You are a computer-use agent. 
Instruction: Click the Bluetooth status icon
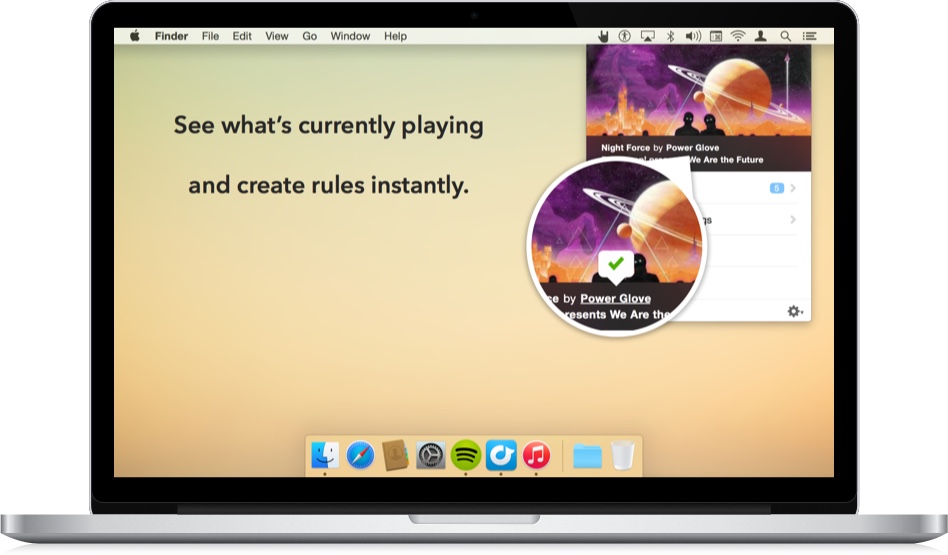670,36
